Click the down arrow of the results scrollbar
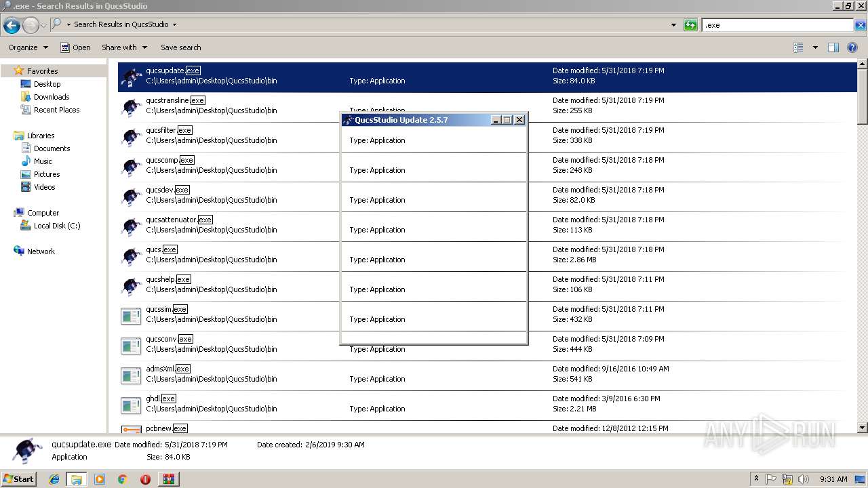The width and height of the screenshot is (868, 488). [x=863, y=428]
